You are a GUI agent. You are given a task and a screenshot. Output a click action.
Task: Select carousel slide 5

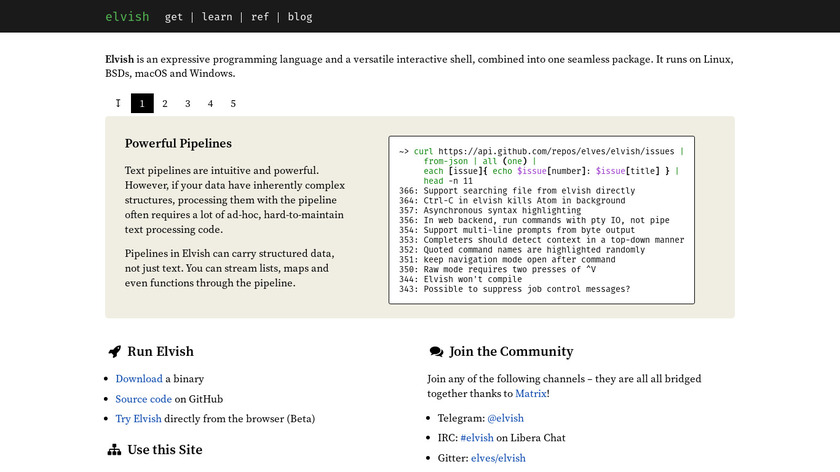pos(234,103)
